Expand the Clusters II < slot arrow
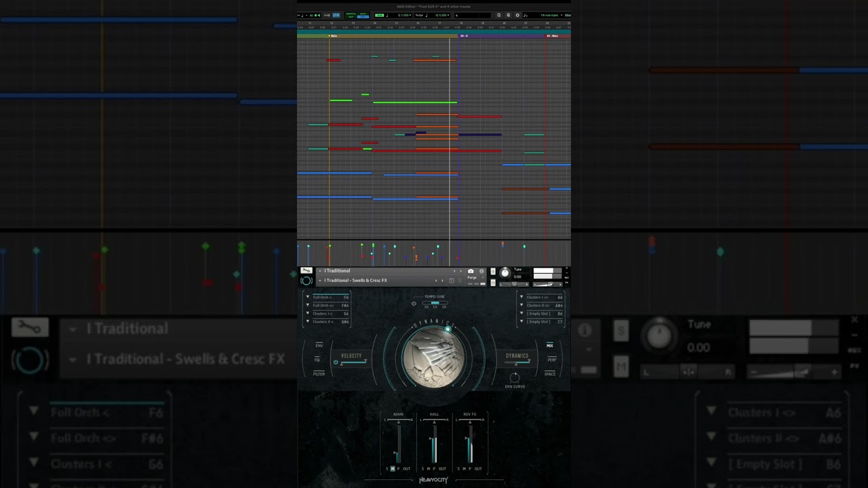This screenshot has height=488, width=868. (307, 321)
